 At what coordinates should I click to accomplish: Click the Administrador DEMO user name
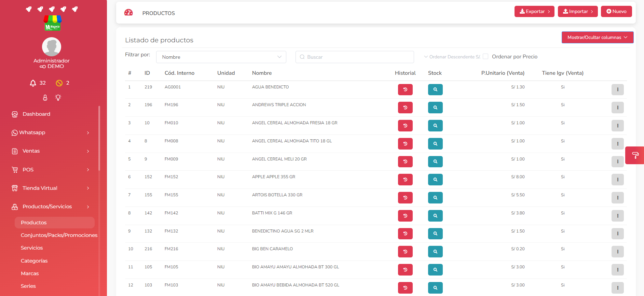tap(52, 64)
